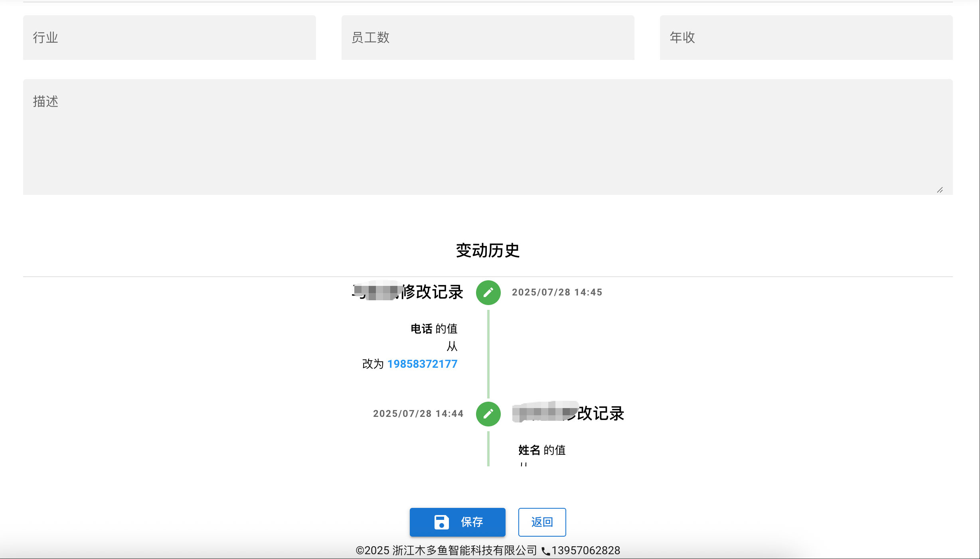Focus the 员工数 input field
The width and height of the screenshot is (980, 559).
click(488, 38)
